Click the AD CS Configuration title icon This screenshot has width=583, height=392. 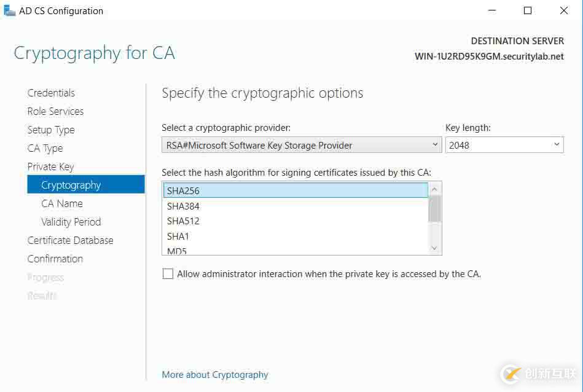9,10
